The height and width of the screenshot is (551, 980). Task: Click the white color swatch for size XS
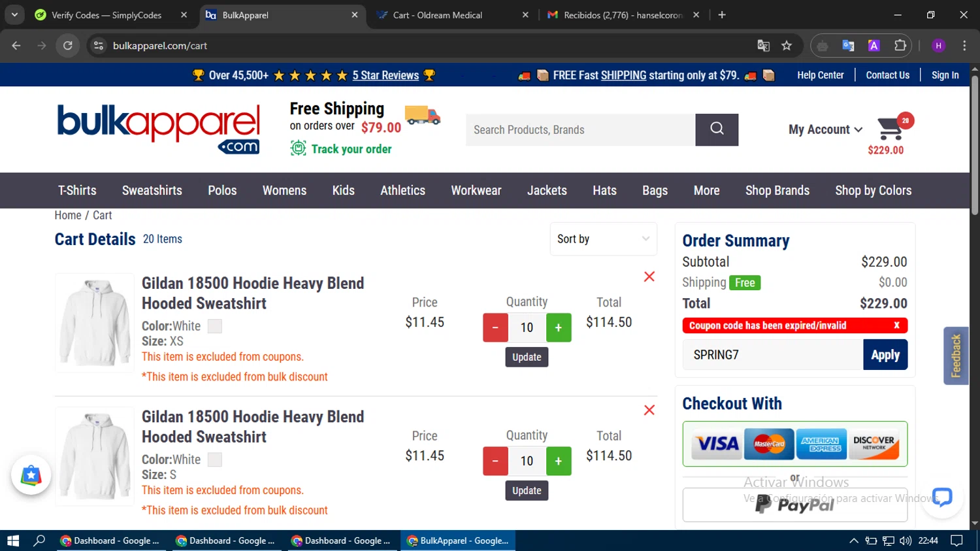(215, 326)
